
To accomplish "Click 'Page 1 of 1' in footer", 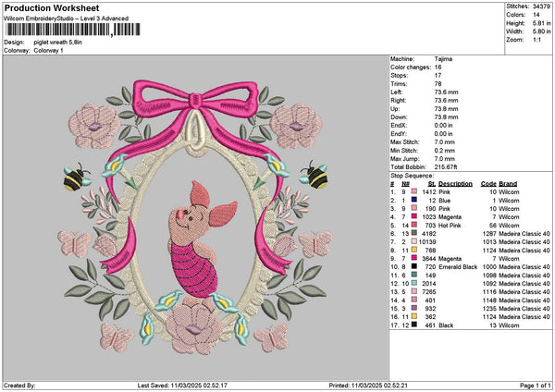I will 536,386.
